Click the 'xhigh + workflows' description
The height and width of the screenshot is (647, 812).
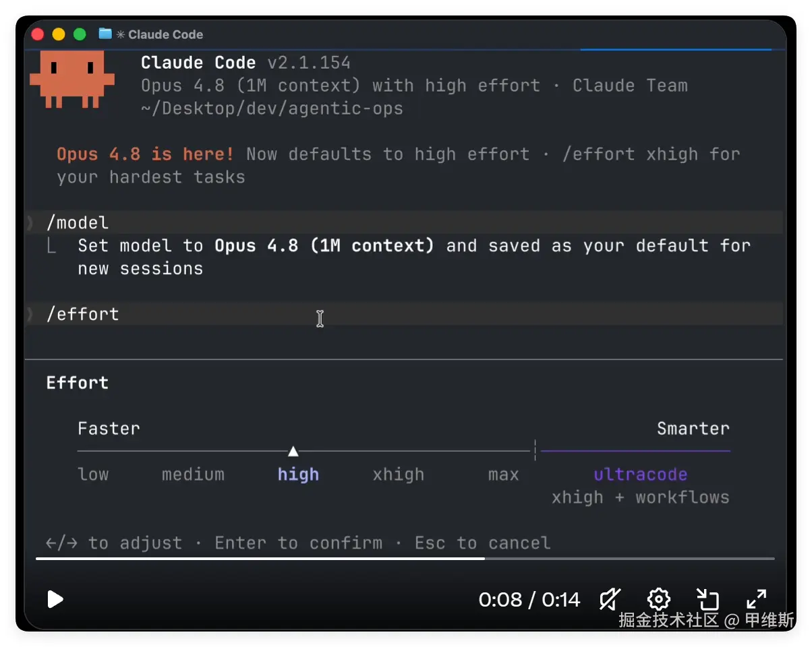click(641, 498)
